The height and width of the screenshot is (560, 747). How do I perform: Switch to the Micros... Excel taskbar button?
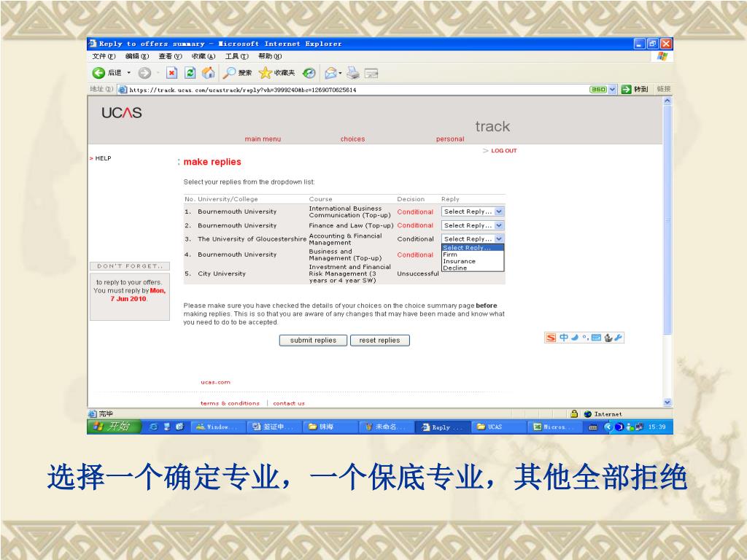pos(554,427)
